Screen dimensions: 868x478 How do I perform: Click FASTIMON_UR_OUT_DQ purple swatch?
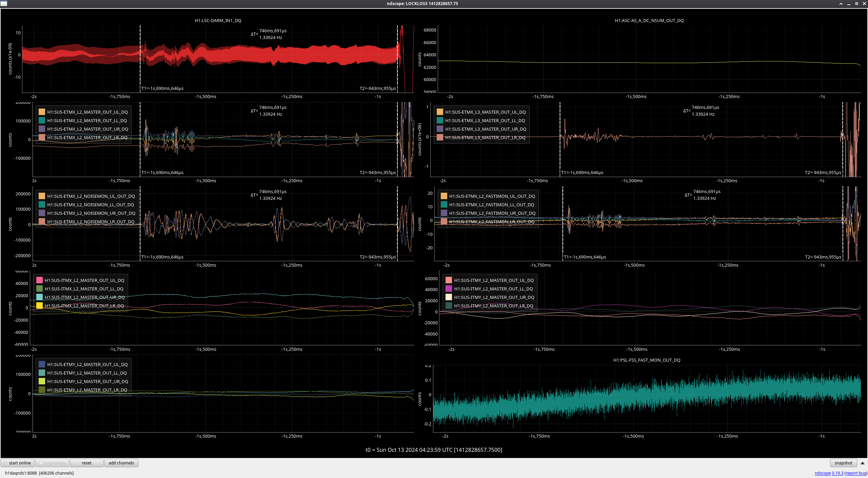[444, 213]
